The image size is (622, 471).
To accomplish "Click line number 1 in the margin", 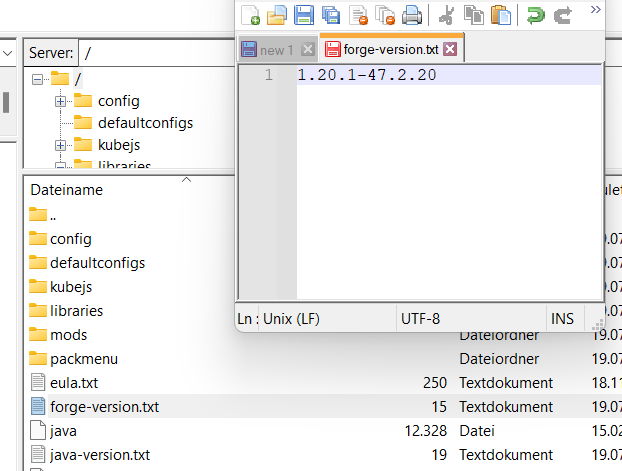I will [269, 75].
